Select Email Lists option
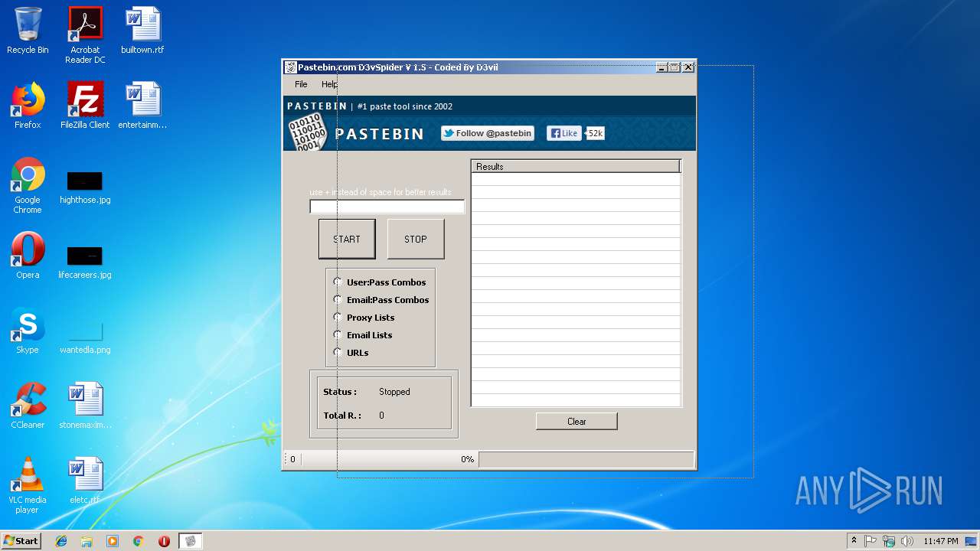The height and width of the screenshot is (551, 980). 363,335
